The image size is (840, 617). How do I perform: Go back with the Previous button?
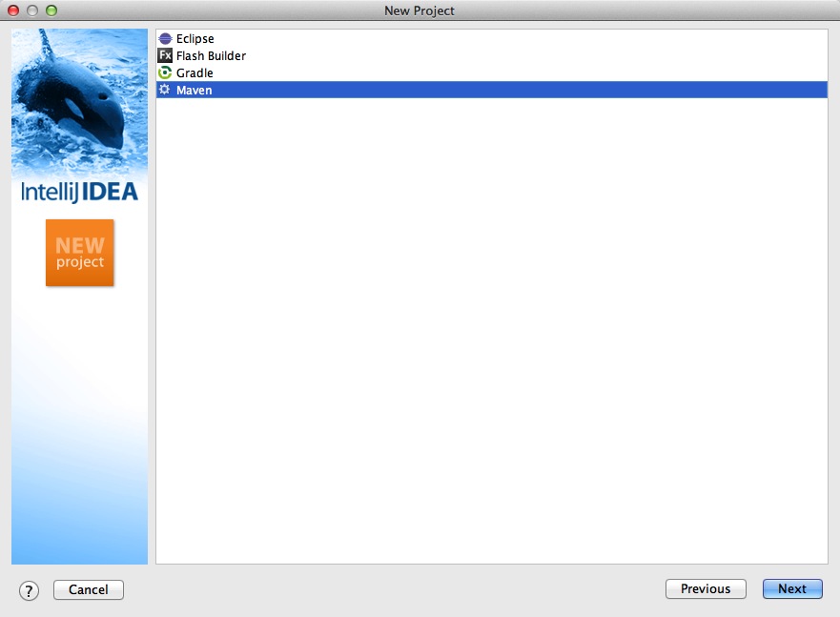tap(706, 589)
